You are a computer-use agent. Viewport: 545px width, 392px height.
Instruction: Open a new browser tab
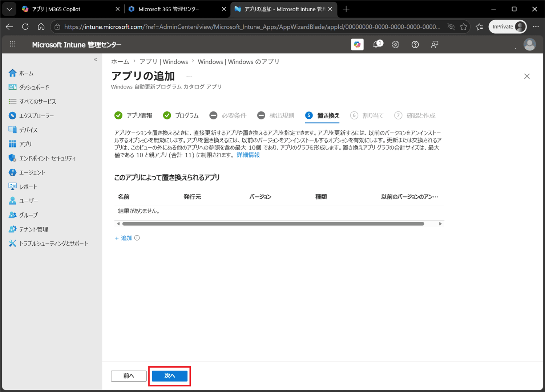pyautogui.click(x=346, y=9)
